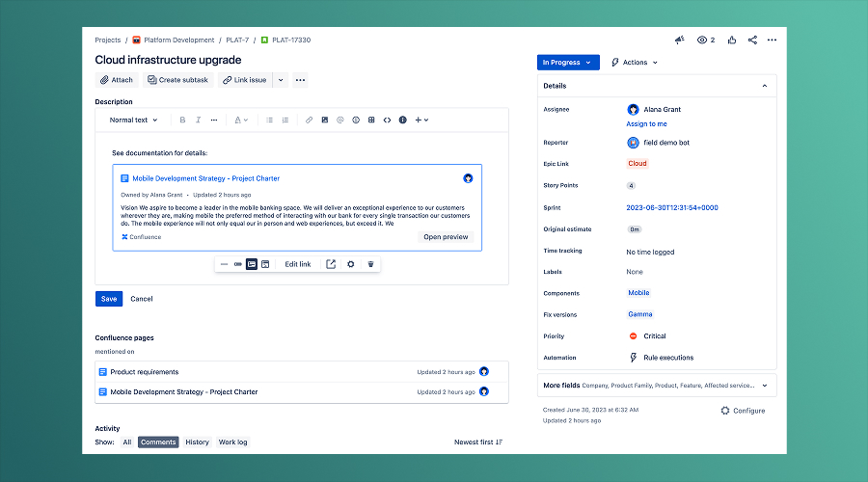Open issue more options ellipsis top right
Viewport: 868px width, 482px height.
(772, 40)
